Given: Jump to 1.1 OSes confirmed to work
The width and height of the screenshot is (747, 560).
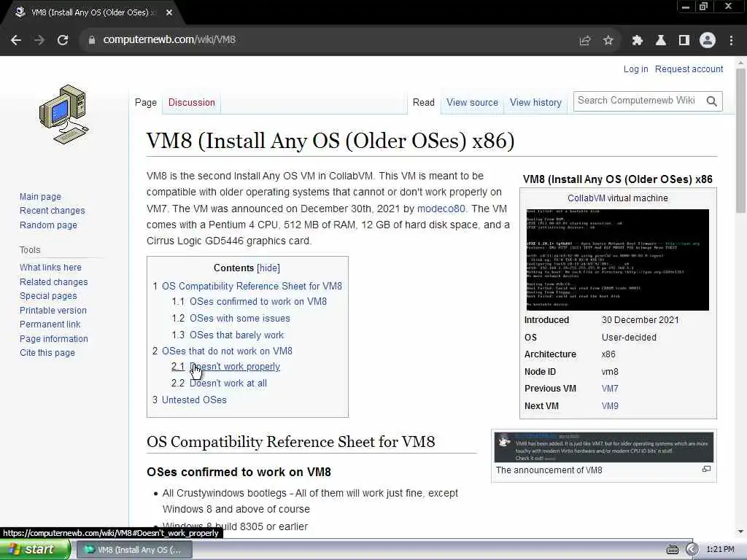Looking at the screenshot, I should point(249,302).
